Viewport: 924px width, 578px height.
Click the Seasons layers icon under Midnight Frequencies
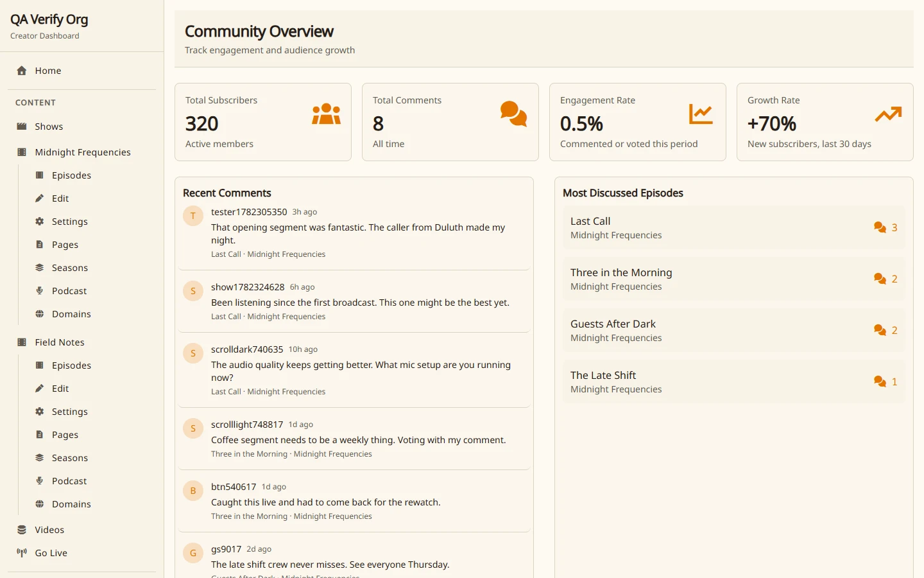(39, 268)
